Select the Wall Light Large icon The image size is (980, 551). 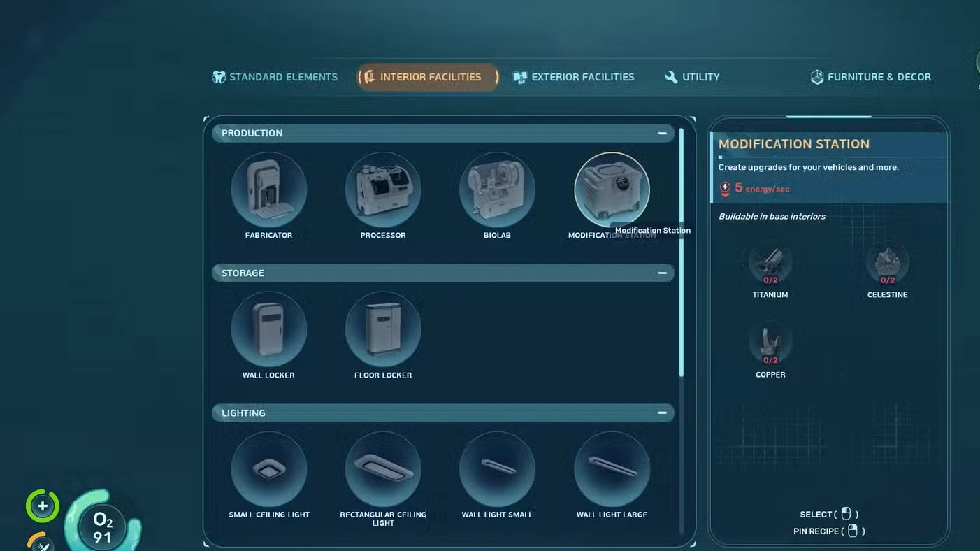click(612, 469)
